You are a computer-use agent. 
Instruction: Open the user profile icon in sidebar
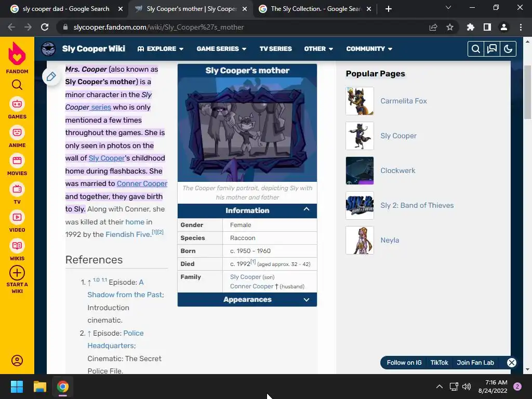(x=17, y=361)
